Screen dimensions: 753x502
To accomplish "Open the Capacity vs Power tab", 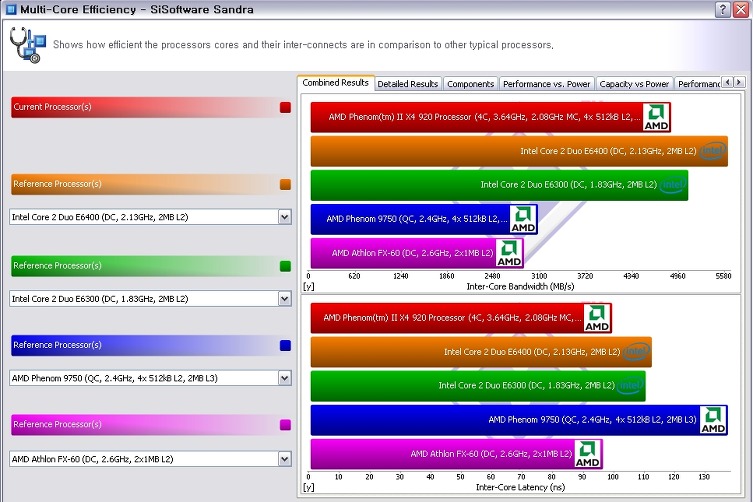I will [x=634, y=84].
